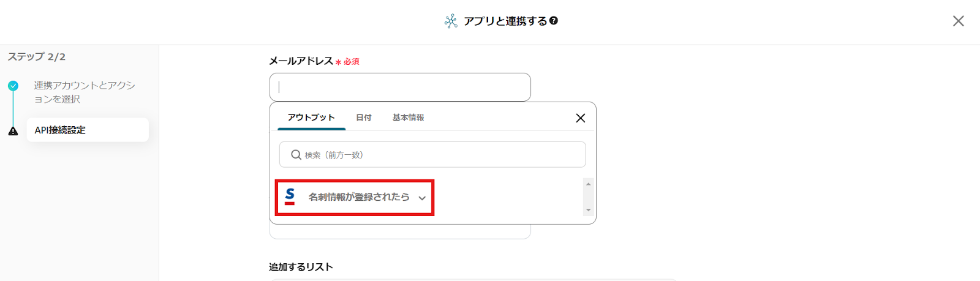Switch to the 日付 tab
This screenshot has height=281, width=980.
click(364, 118)
